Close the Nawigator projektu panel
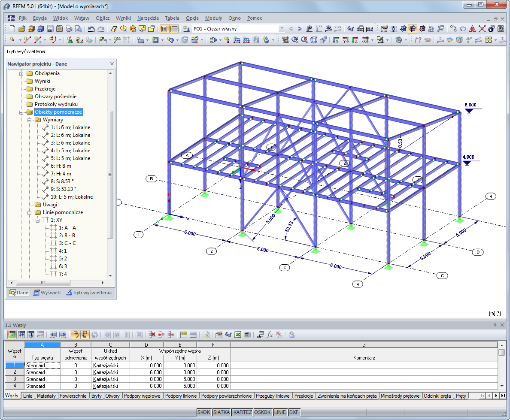 112,64
